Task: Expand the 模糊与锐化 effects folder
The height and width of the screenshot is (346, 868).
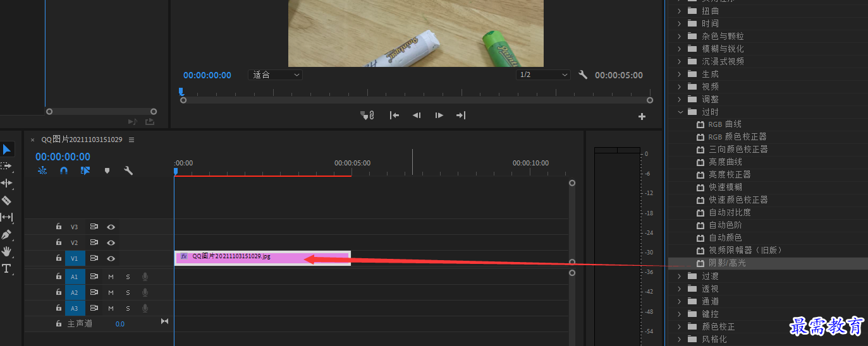Action: [680, 49]
